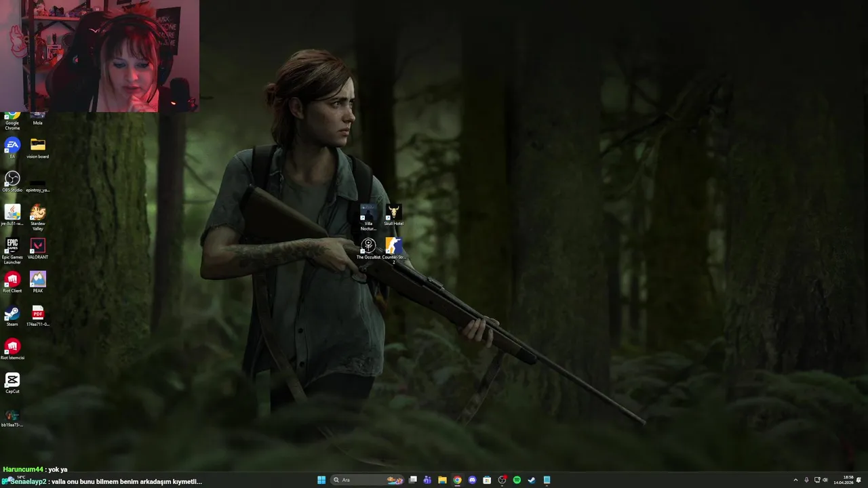Open OBS Studio from the taskbar

tap(502, 480)
